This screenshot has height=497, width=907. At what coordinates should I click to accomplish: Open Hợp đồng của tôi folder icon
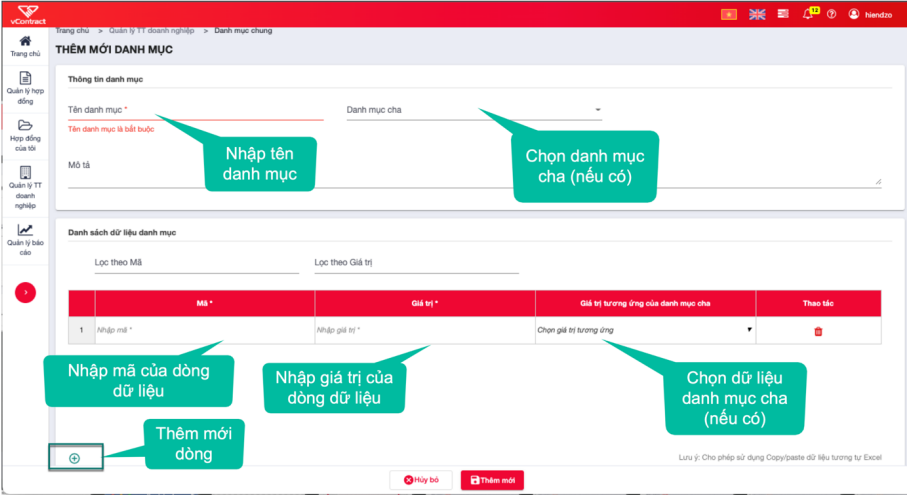[x=25, y=125]
